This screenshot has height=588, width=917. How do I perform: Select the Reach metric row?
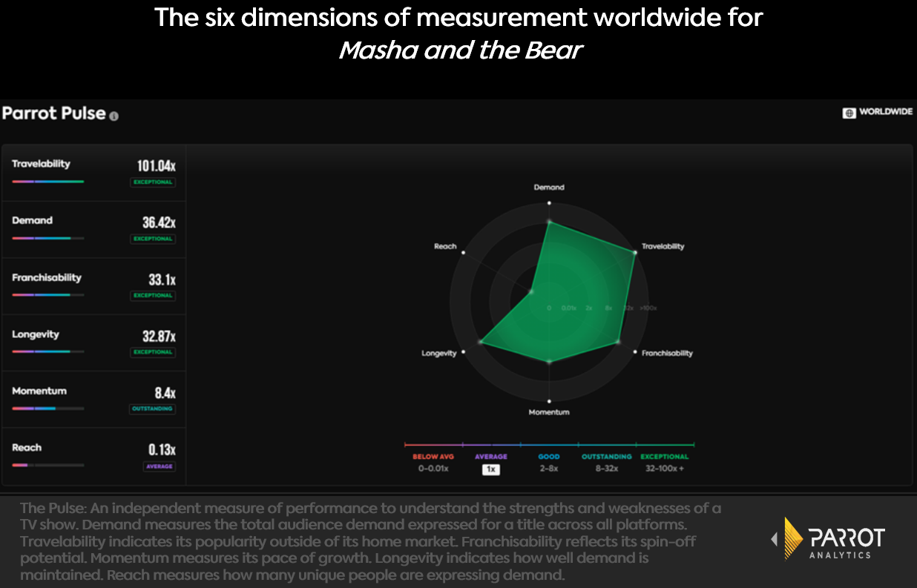pos(93,457)
